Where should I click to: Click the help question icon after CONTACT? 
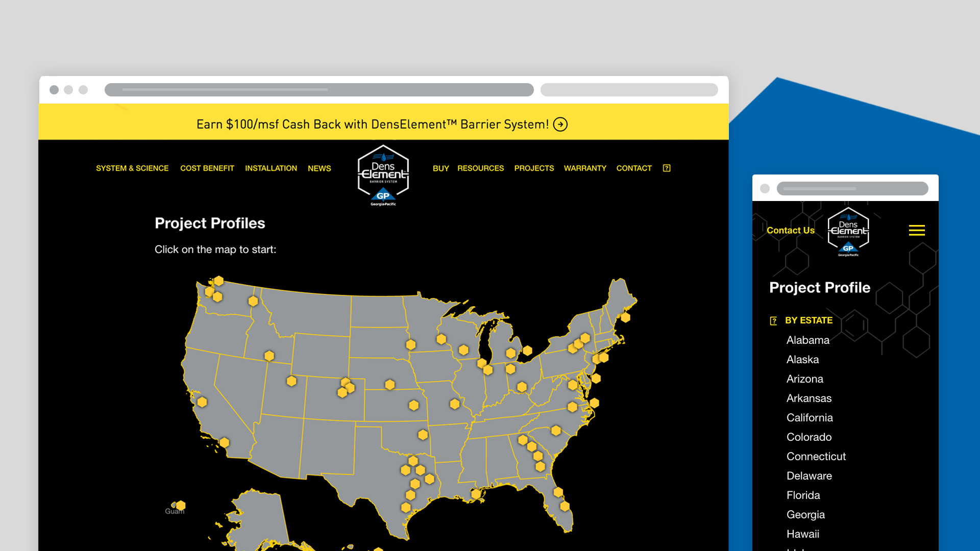[667, 168]
